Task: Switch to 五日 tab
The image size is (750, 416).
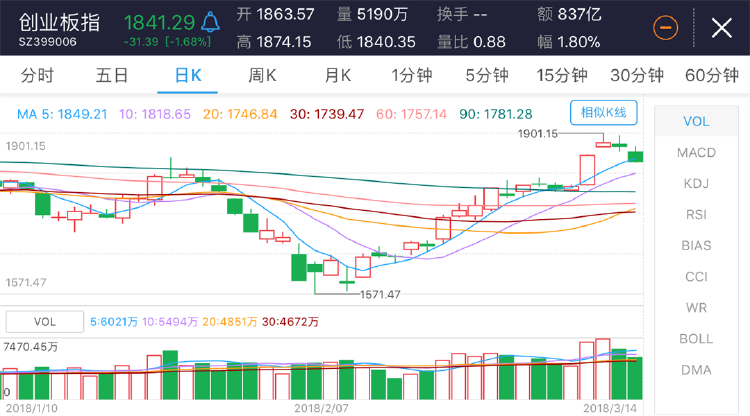Action: tap(112, 76)
